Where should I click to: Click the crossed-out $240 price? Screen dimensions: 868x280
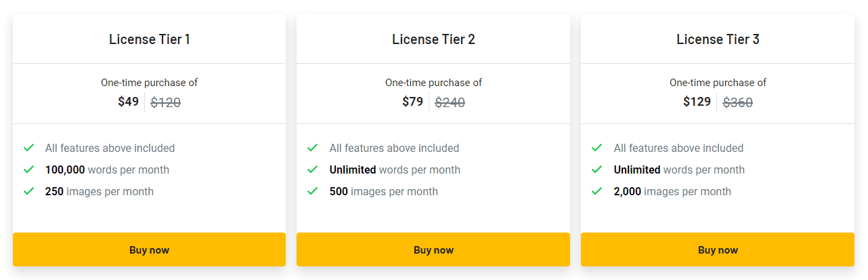click(x=450, y=102)
